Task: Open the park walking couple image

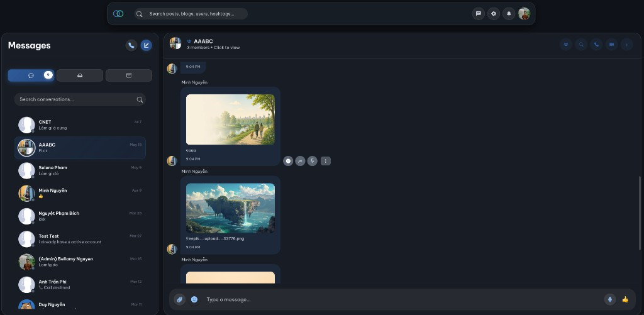Action: [230, 119]
